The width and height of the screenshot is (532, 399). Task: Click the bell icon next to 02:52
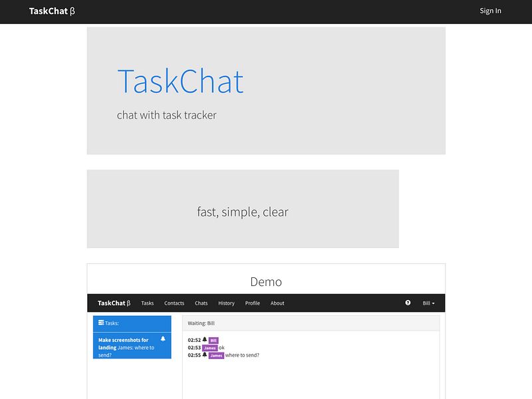click(205, 339)
